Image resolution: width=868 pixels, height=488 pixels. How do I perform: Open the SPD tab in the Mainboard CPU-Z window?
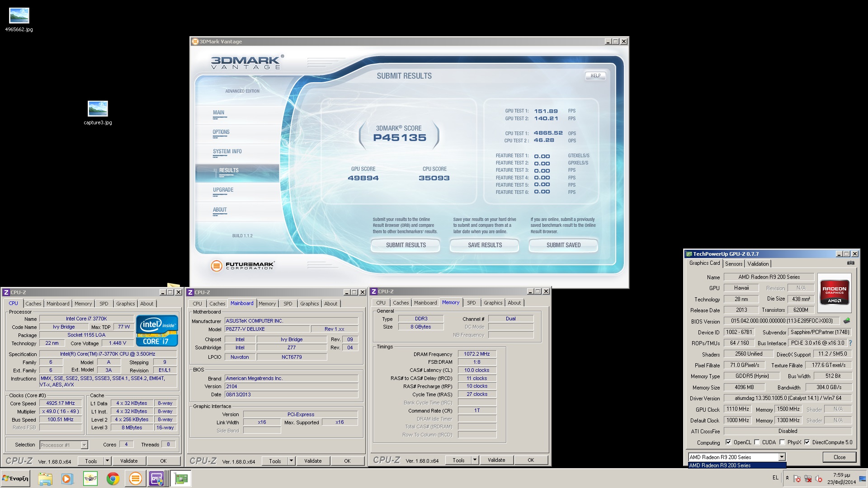point(288,304)
